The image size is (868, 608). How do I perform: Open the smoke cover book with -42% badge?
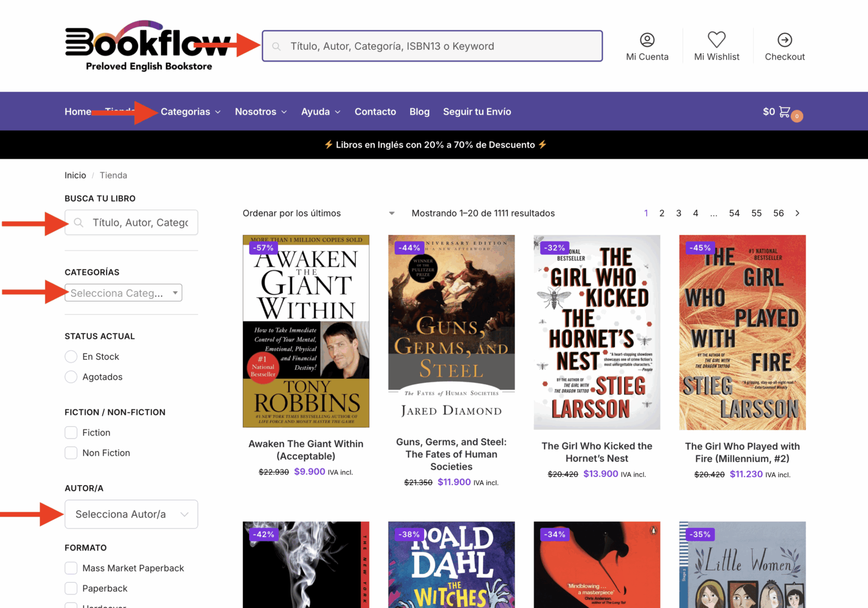tap(306, 565)
